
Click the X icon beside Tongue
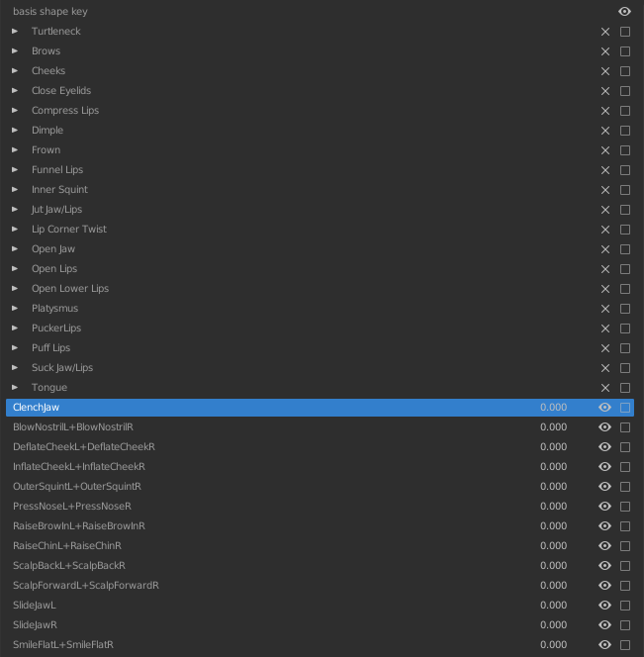tap(605, 388)
